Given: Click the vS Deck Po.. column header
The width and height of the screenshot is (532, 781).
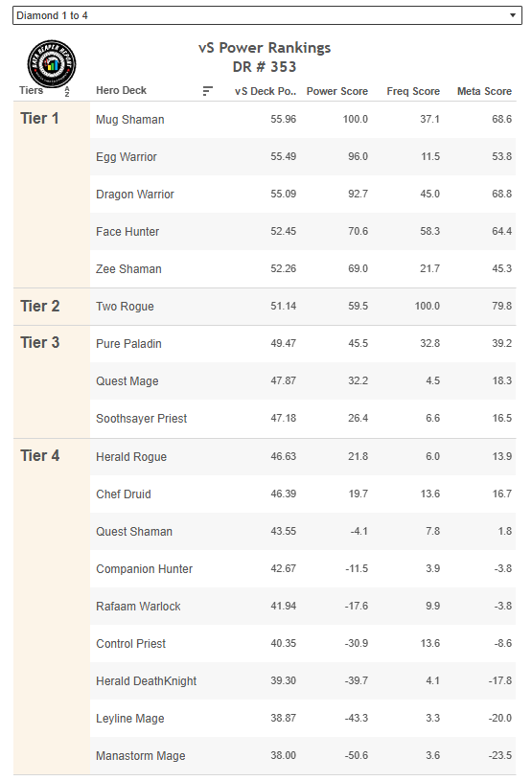Looking at the screenshot, I should 266,91.
